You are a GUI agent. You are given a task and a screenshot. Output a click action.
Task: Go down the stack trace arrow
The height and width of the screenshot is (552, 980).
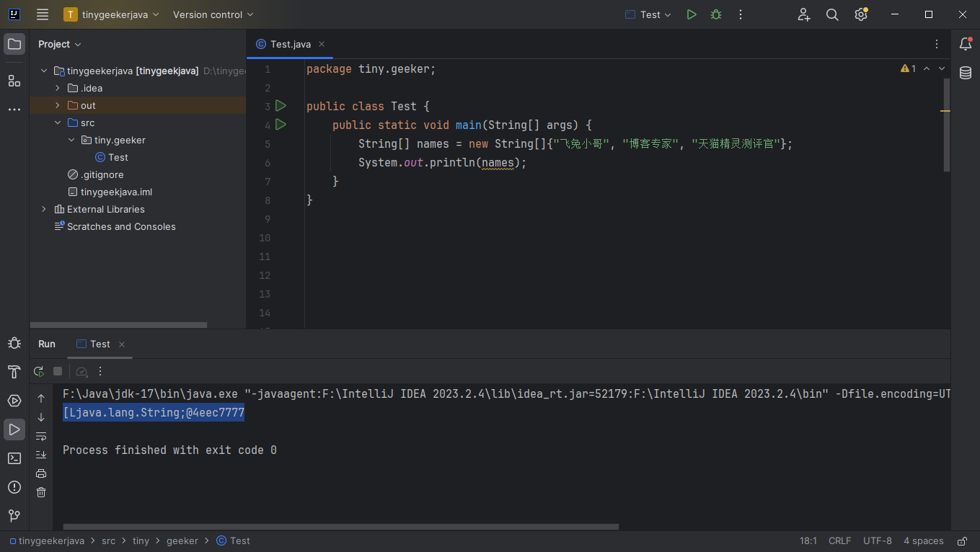(x=41, y=417)
